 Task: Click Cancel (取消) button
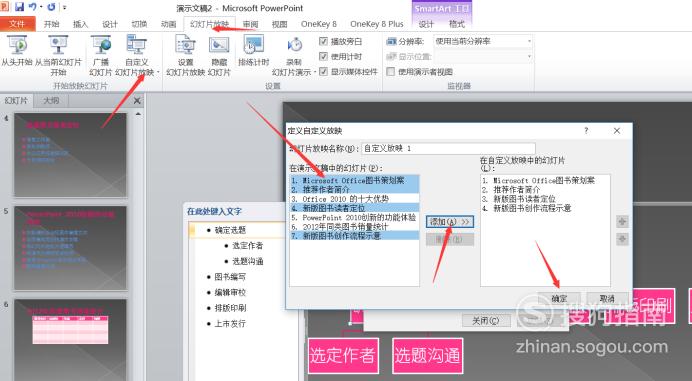click(607, 298)
